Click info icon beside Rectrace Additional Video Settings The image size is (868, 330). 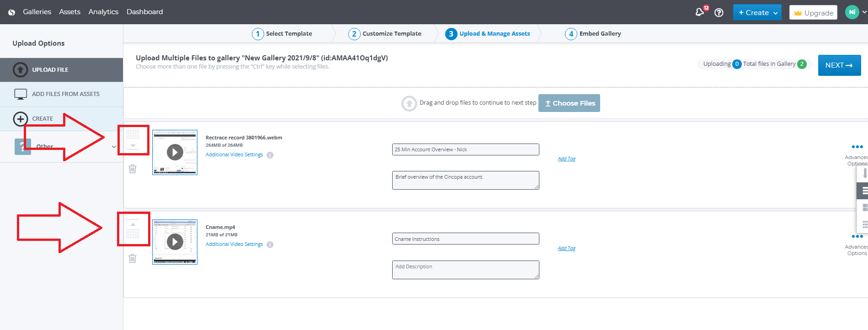point(270,155)
